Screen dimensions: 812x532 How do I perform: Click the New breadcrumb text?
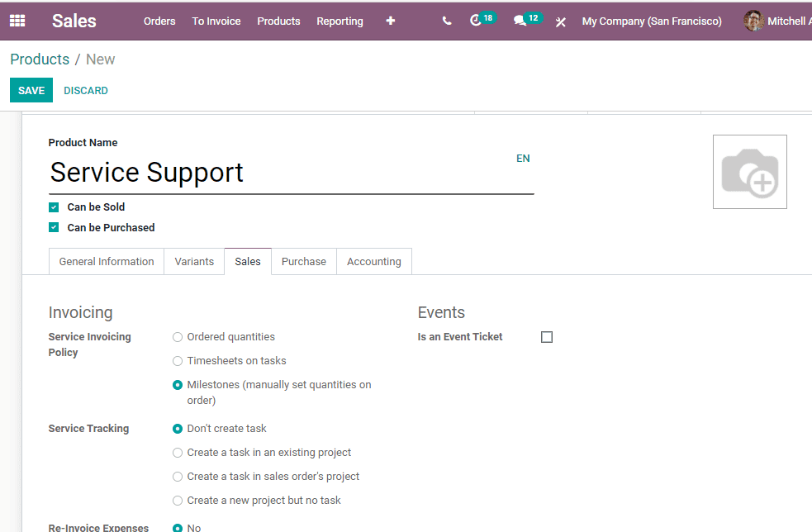(x=101, y=59)
